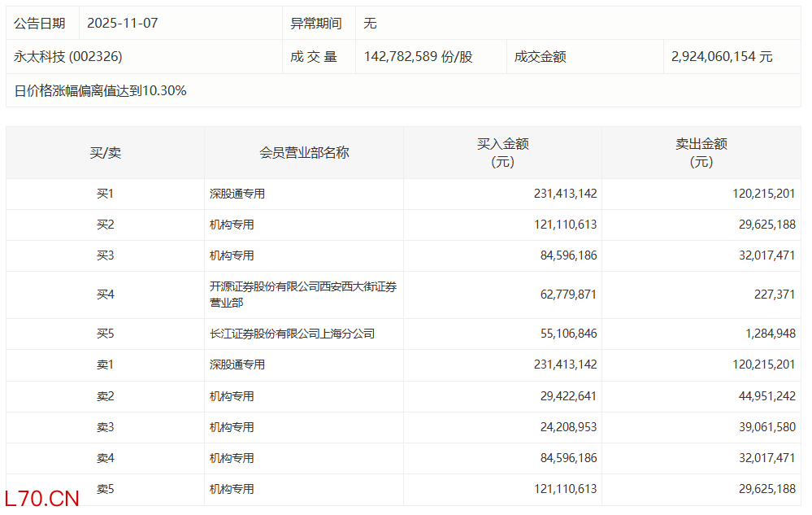
Task: Click the 卖出金额 (元) column header
Action: click(x=701, y=152)
